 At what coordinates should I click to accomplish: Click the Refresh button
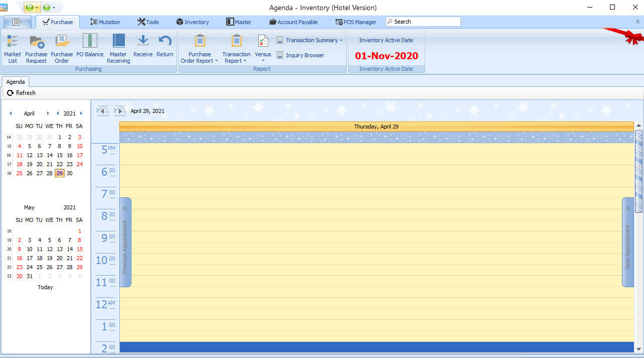tap(22, 93)
